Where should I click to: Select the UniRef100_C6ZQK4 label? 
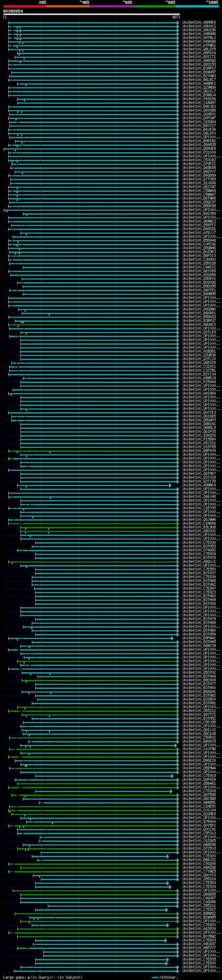tap(199, 122)
